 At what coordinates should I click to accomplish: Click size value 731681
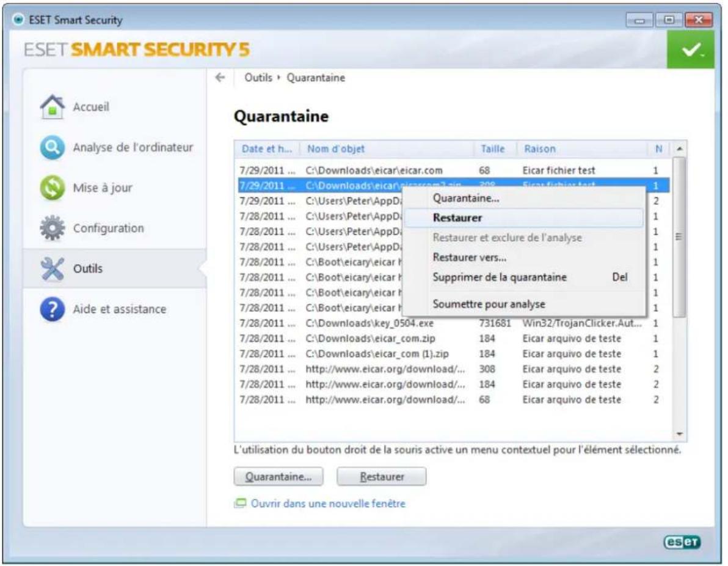point(495,323)
